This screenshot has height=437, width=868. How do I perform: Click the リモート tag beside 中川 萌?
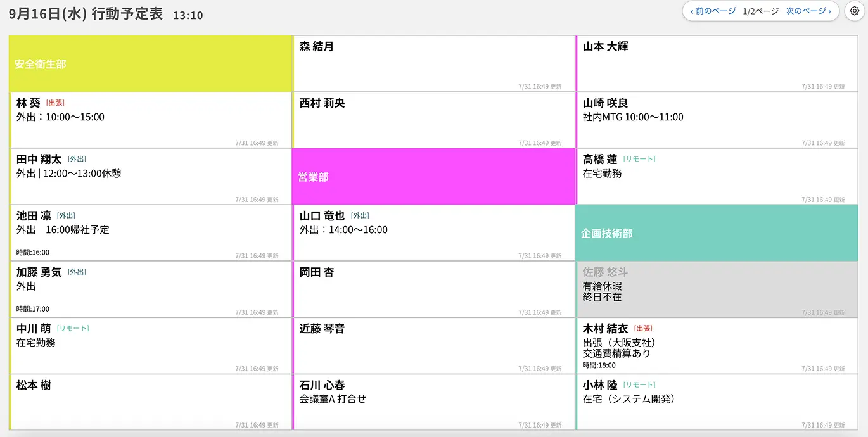tap(73, 328)
